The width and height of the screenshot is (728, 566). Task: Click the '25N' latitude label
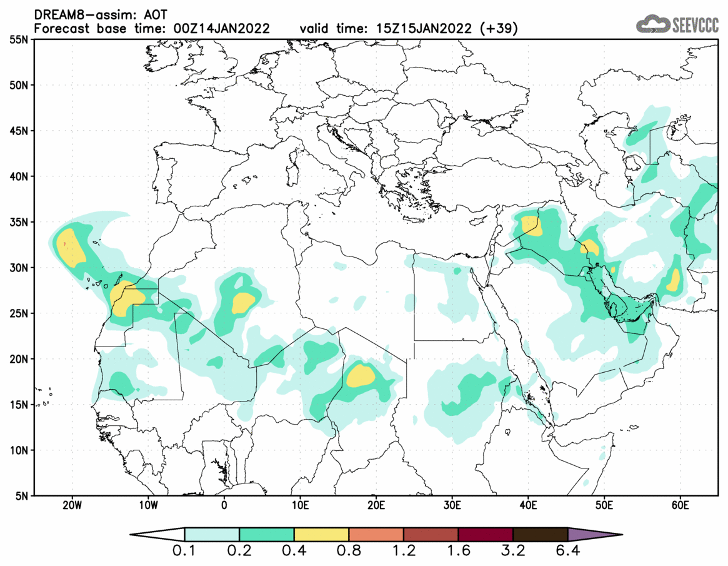(19, 314)
